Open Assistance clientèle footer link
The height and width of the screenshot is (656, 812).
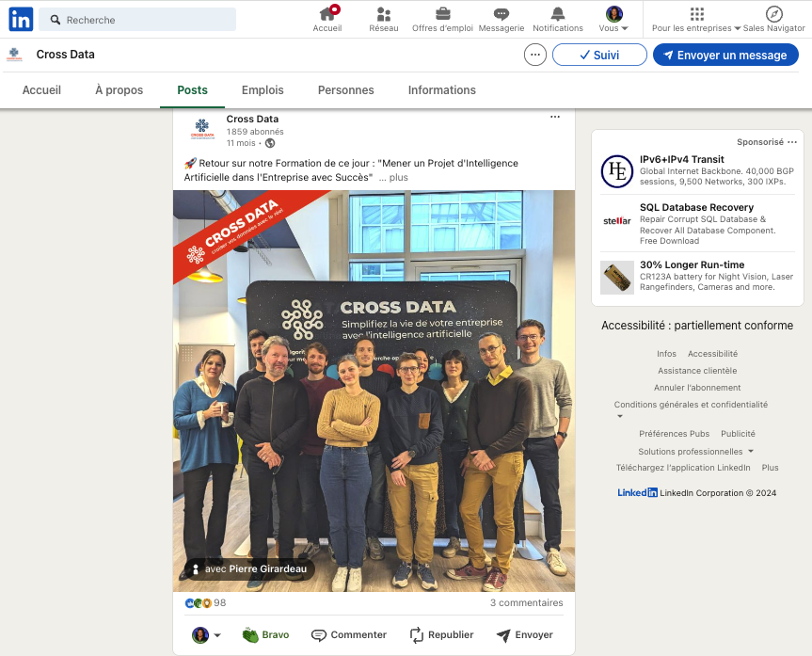[x=697, y=371]
